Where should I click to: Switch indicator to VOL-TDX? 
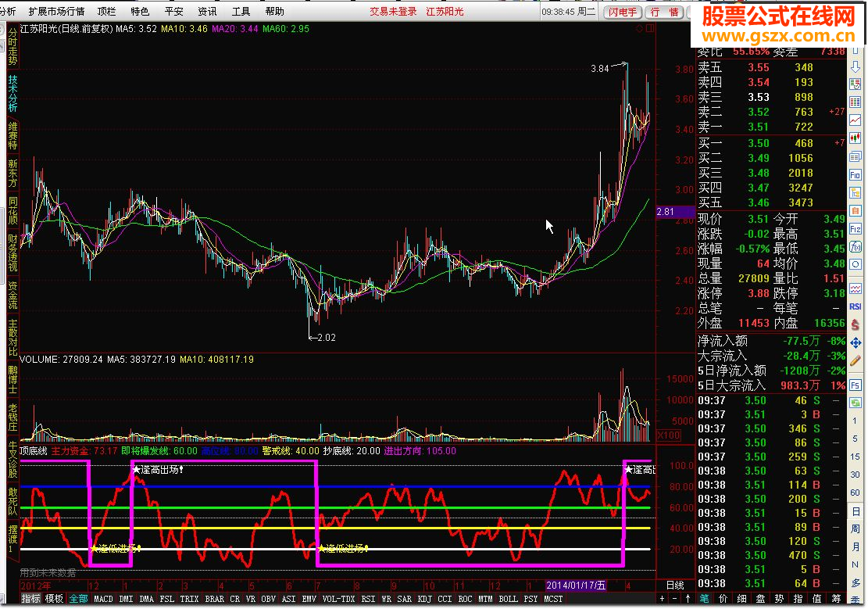tap(338, 599)
